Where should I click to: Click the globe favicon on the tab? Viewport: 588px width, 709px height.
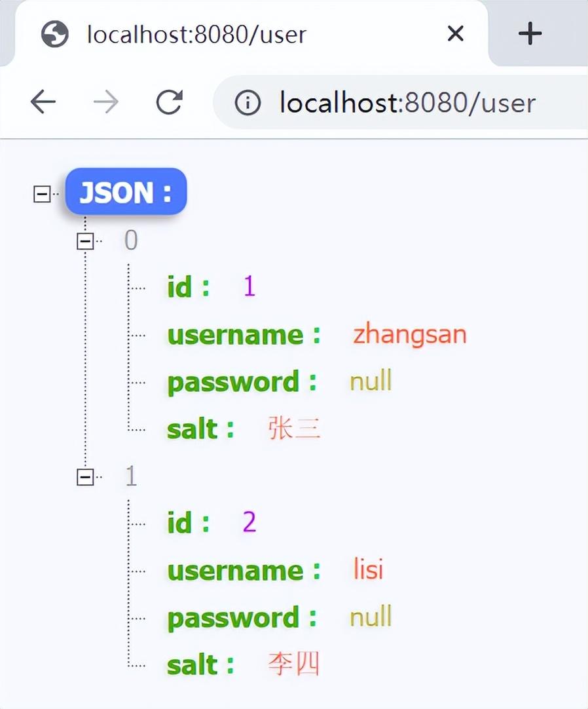[55, 34]
